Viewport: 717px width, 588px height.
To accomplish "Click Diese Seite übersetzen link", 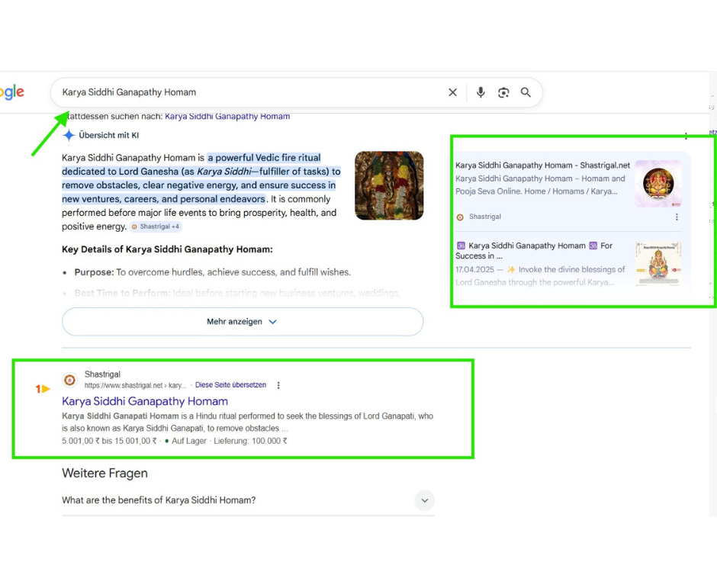I will click(230, 385).
